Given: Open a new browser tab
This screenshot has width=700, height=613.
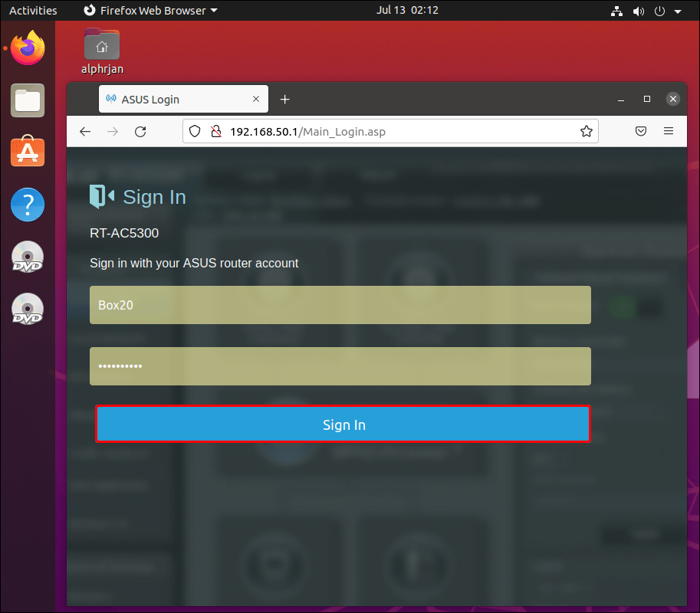Looking at the screenshot, I should (284, 99).
